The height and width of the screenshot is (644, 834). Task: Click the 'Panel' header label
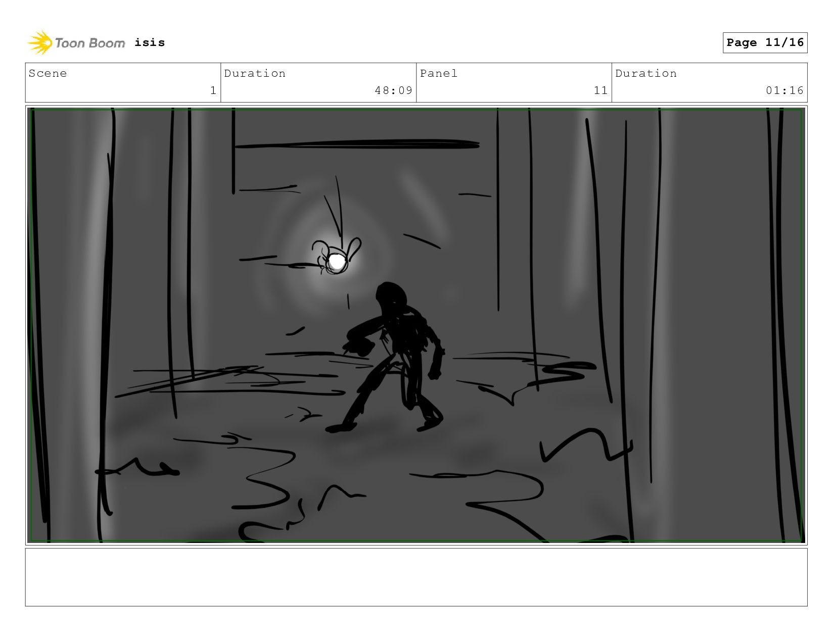[439, 74]
